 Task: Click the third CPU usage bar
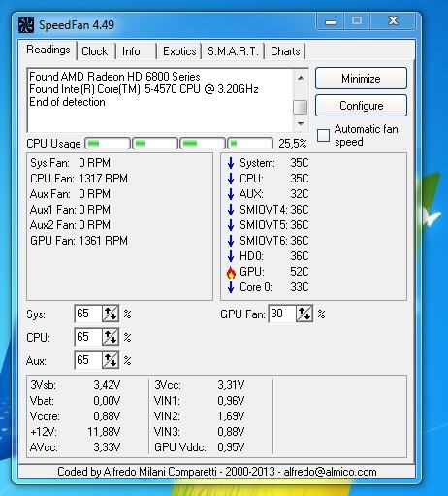pyautogui.click(x=203, y=144)
